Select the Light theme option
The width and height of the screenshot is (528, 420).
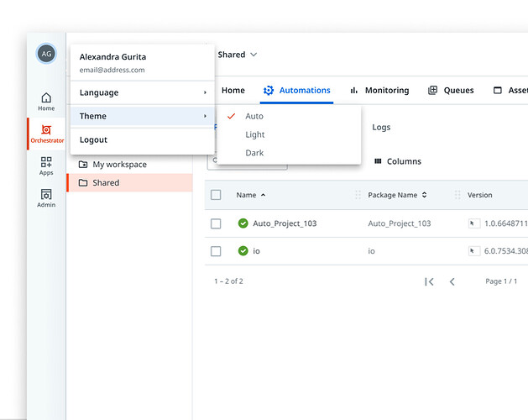[x=289, y=134]
